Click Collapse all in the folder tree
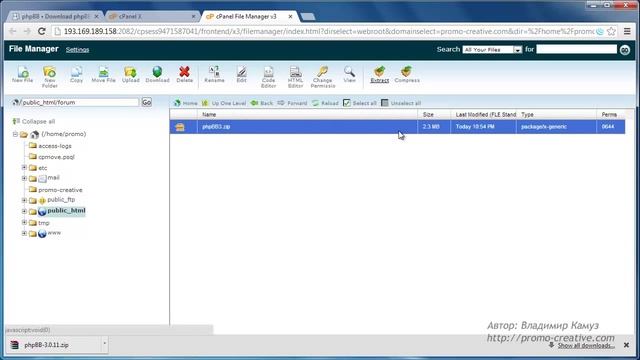Image resolution: width=640 pixels, height=360 pixels. click(x=34, y=122)
